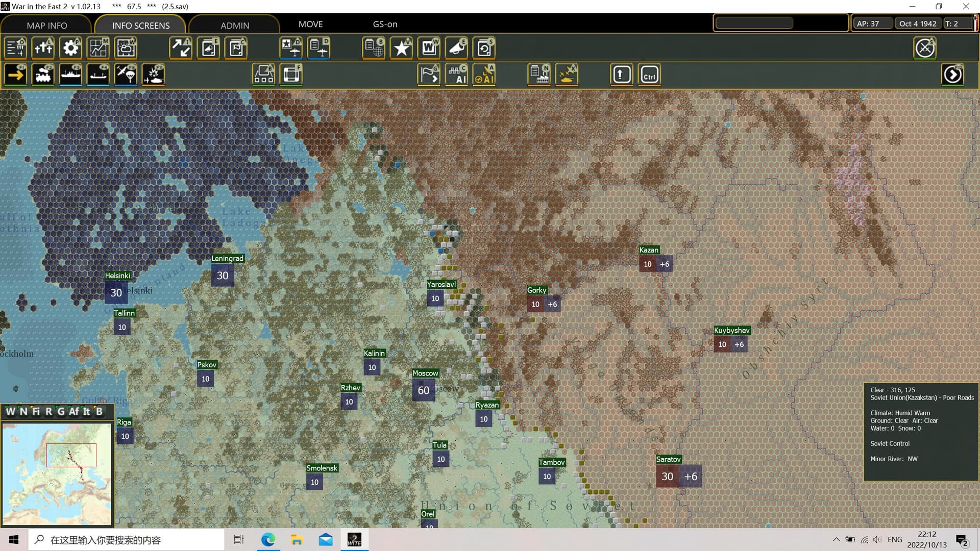Click the crossed swords circle icon
980x551 pixels.
pyautogui.click(x=925, y=48)
